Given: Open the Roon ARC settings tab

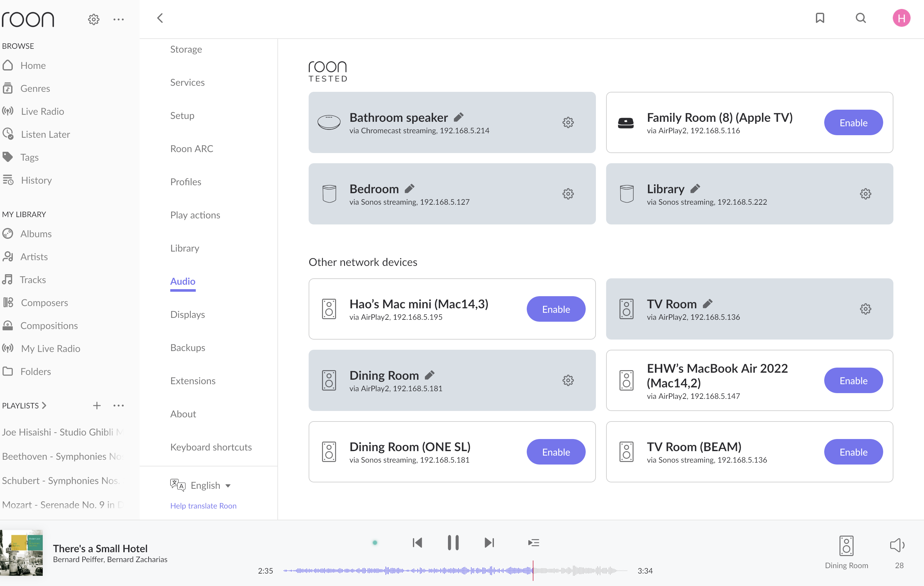Looking at the screenshot, I should point(192,149).
